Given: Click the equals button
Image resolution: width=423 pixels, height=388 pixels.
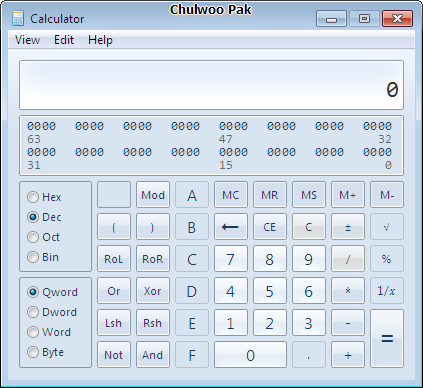Looking at the screenshot, I should point(387,339).
